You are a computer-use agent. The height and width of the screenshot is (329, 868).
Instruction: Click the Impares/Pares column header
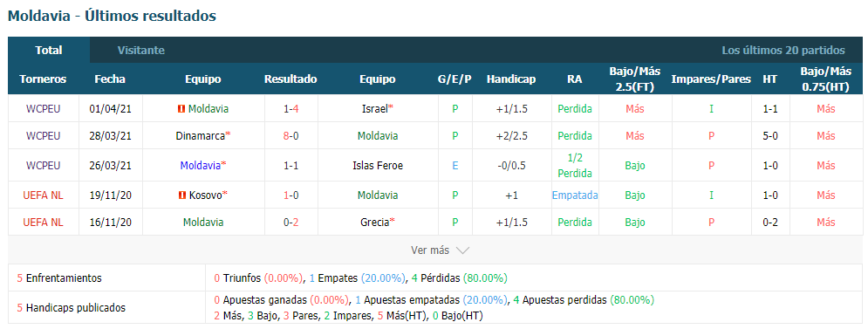(711, 79)
